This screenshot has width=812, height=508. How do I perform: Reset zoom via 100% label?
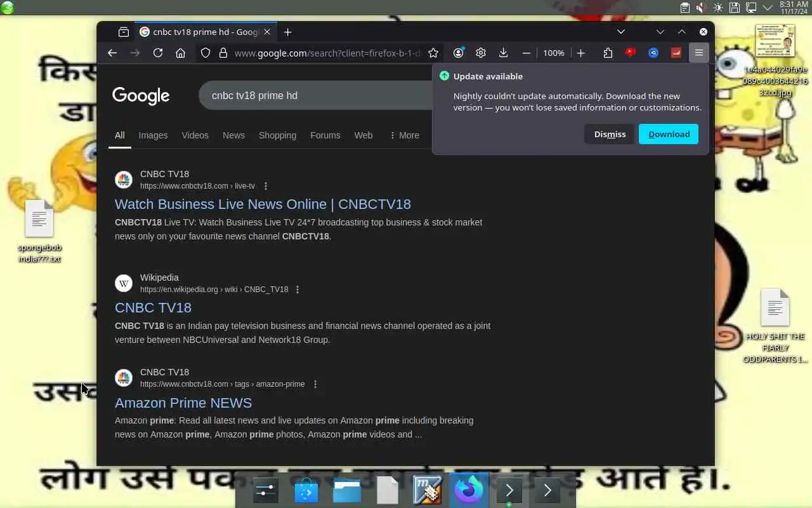click(x=553, y=53)
